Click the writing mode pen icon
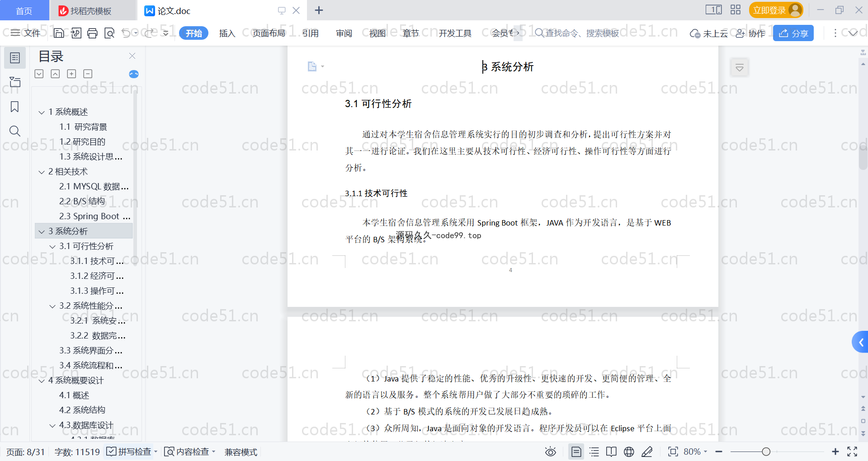 pyautogui.click(x=647, y=452)
